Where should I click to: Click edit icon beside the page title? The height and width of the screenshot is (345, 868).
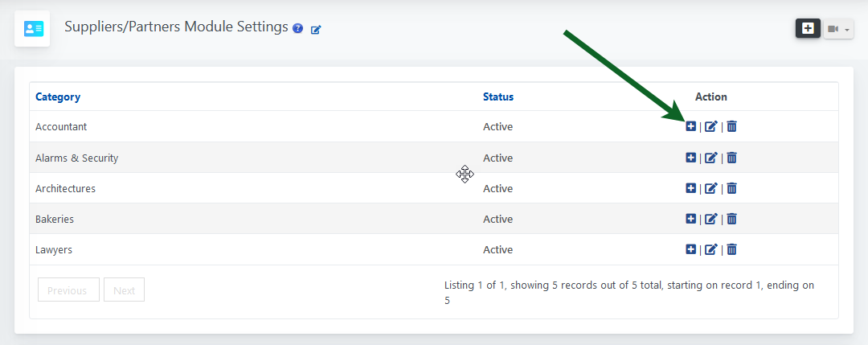click(x=316, y=30)
